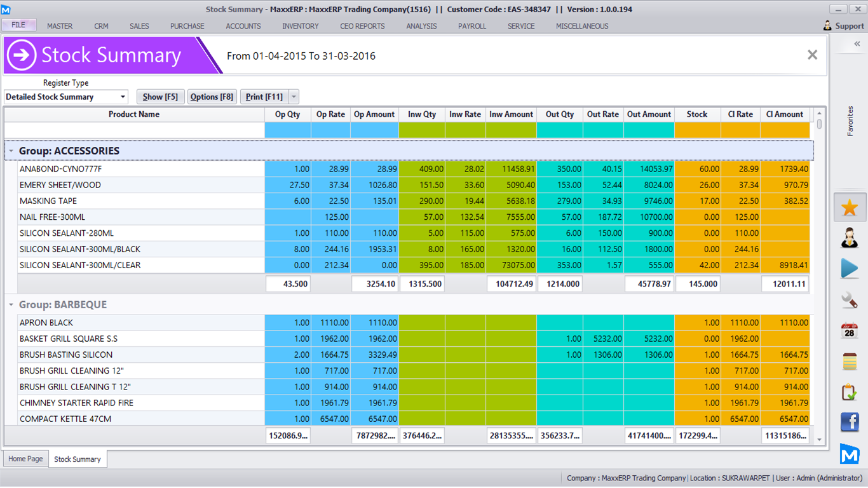Click the clipboard checkmark task icon
Viewport: 868px width, 488px height.
850,392
